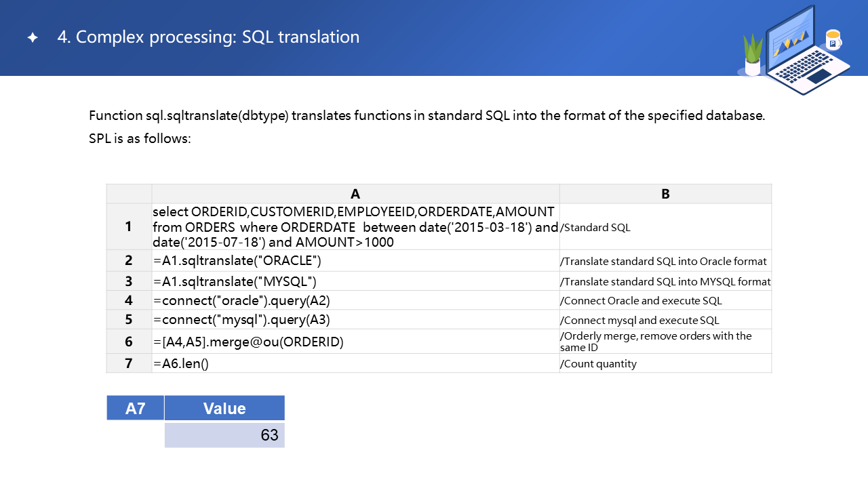The width and height of the screenshot is (868, 488).
Task: Select the connect("oracle").query(A2) cell
Action: 355,300
